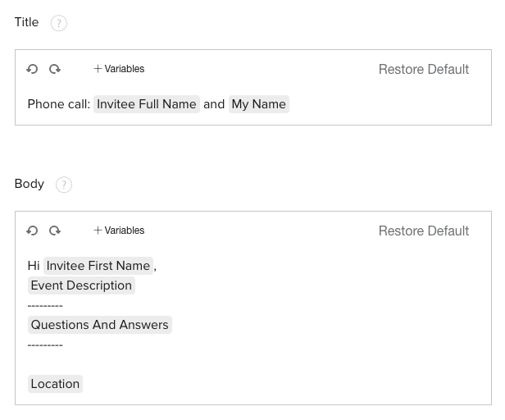Select the Invitee First Name variable chip
Viewport: 505px width, 420px height.
(98, 266)
